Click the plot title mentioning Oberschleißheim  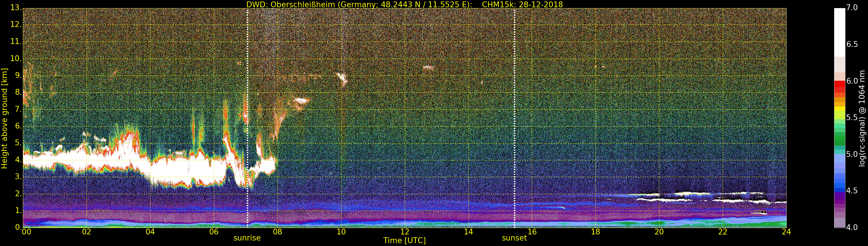tap(404, 4)
